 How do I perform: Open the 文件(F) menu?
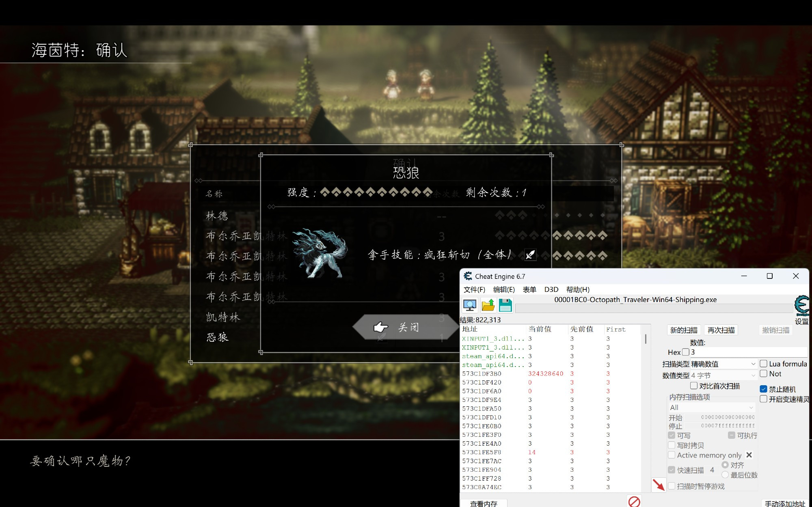[474, 289]
